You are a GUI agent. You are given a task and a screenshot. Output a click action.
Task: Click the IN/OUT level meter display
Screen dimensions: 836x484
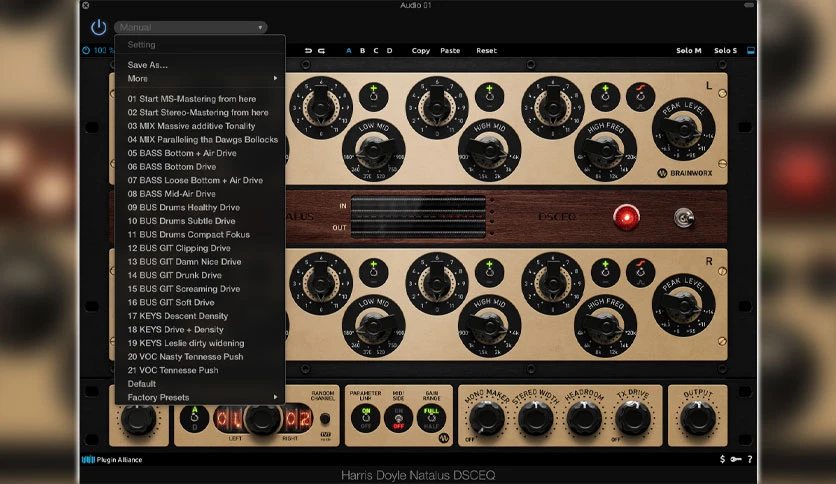(419, 216)
